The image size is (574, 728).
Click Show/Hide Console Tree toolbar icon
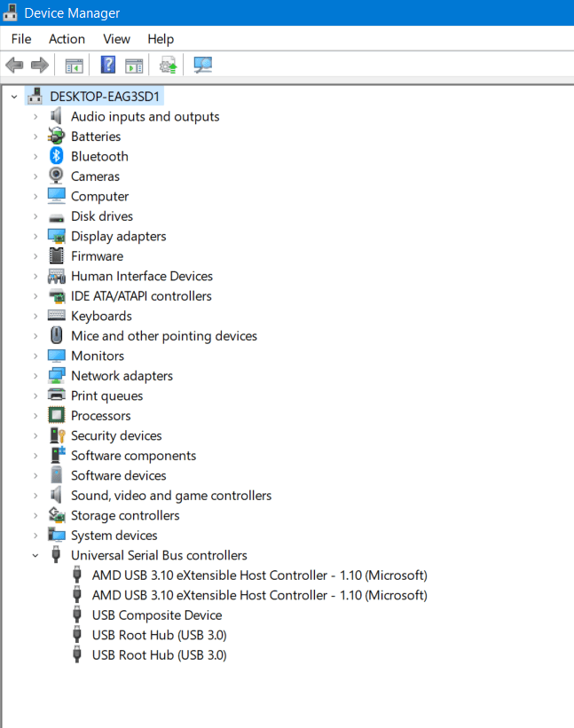click(75, 66)
